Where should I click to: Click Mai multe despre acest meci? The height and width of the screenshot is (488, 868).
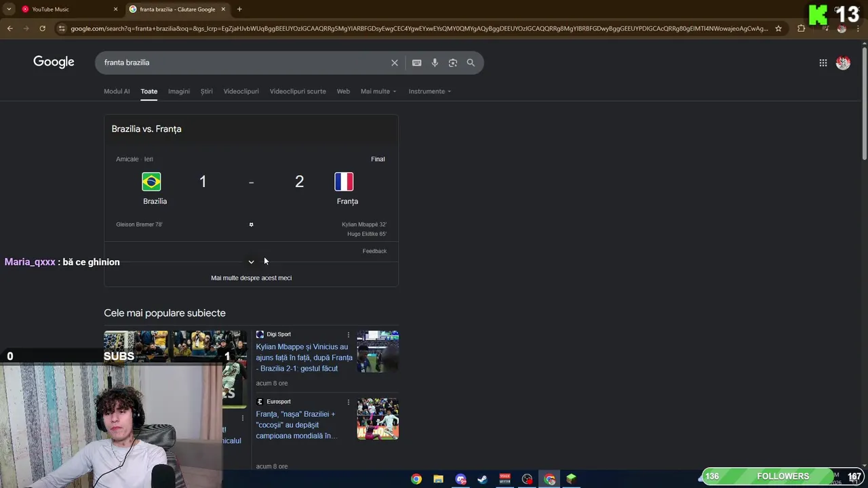[251, 278]
